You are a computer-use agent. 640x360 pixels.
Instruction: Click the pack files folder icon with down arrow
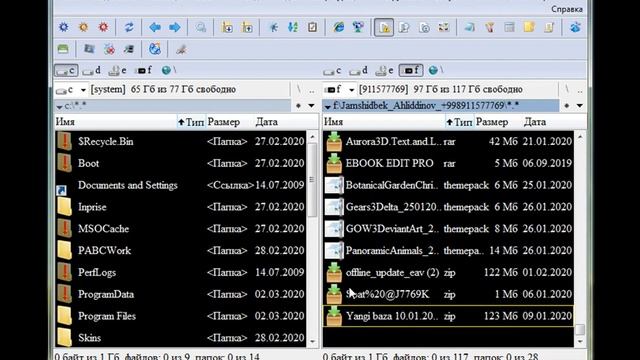(x=227, y=27)
